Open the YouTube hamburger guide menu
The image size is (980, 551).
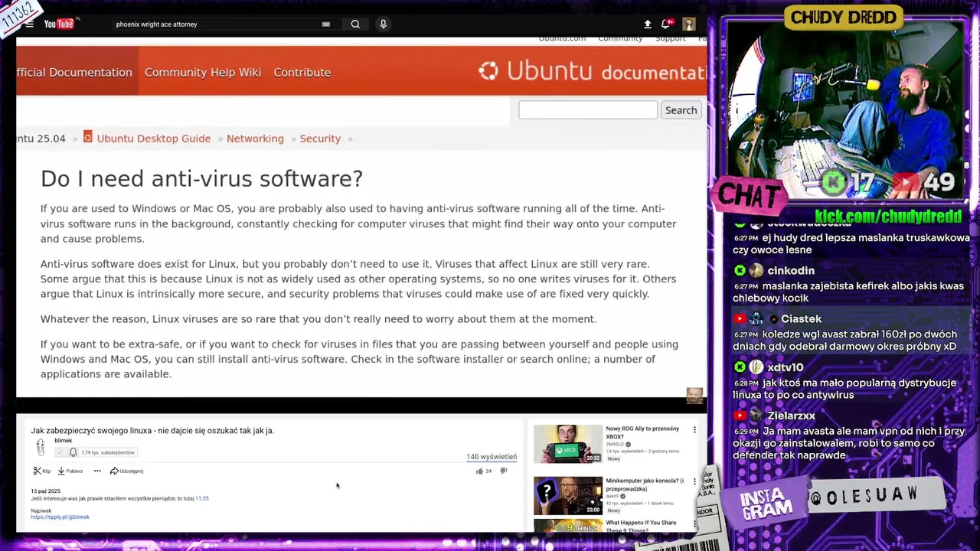[29, 24]
